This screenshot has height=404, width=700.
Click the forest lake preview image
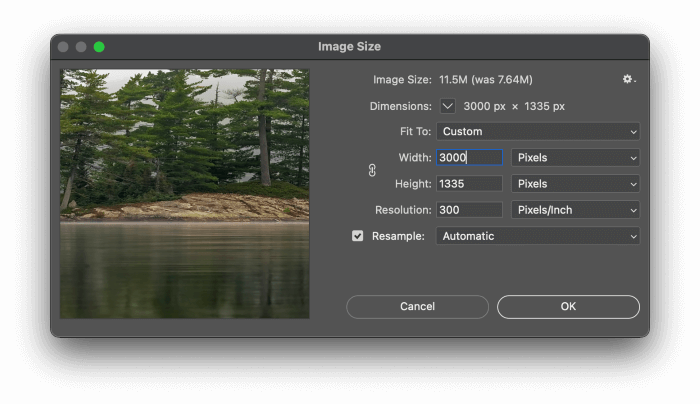[x=185, y=193]
